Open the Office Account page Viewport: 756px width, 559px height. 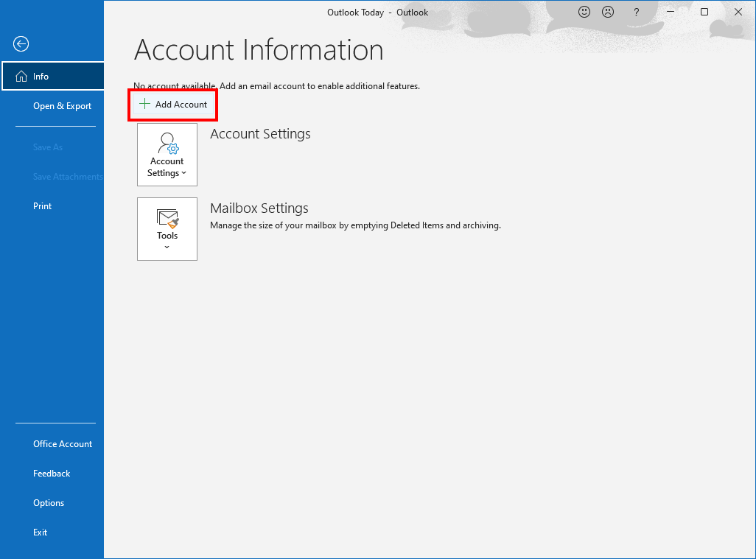tap(63, 444)
